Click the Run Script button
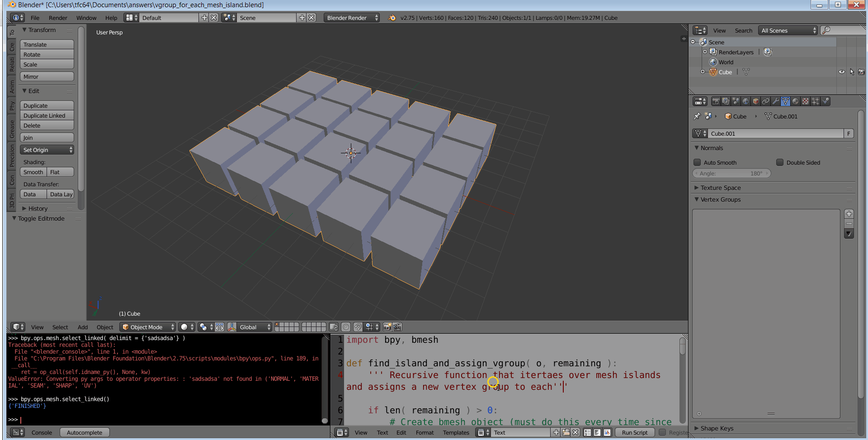 pos(634,432)
